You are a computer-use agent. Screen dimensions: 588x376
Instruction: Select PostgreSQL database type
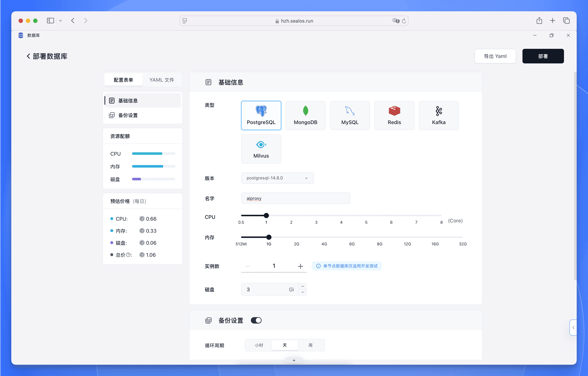261,115
